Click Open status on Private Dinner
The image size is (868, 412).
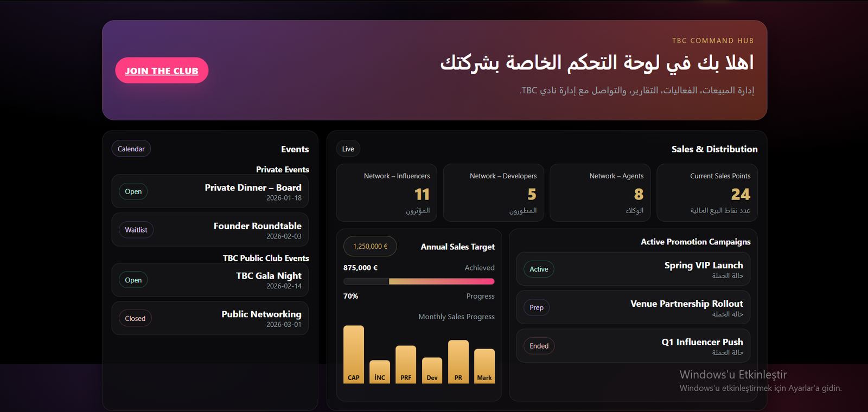[x=133, y=191]
